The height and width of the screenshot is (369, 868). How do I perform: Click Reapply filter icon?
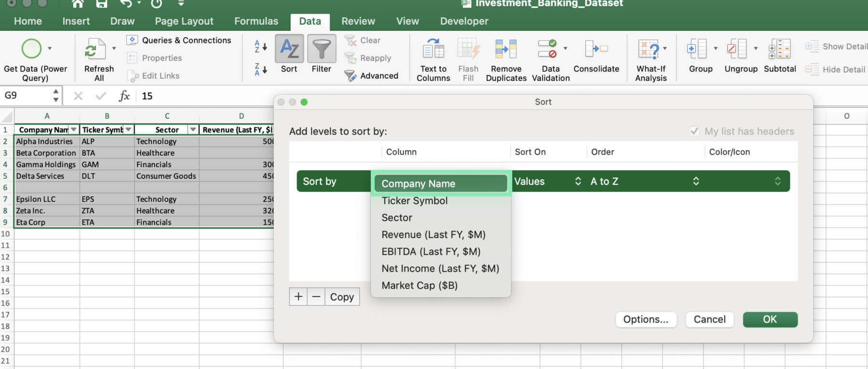pos(350,58)
